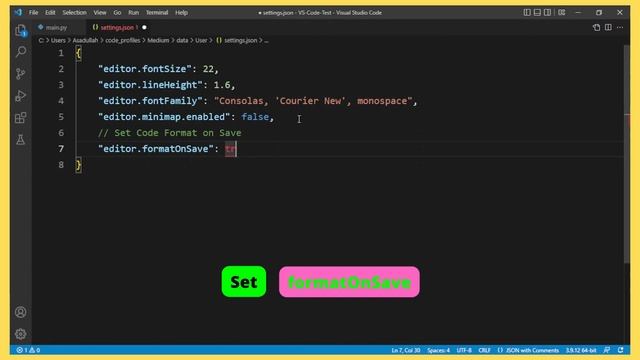The image size is (640, 360).
Task: Click the breadcrumb trailing ellipsis
Action: point(266,40)
